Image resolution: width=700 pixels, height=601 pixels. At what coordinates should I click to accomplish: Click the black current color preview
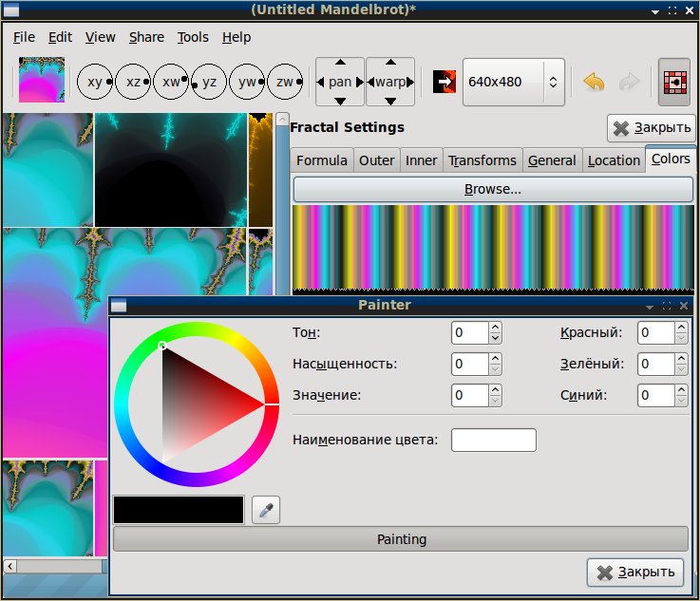pos(179,510)
